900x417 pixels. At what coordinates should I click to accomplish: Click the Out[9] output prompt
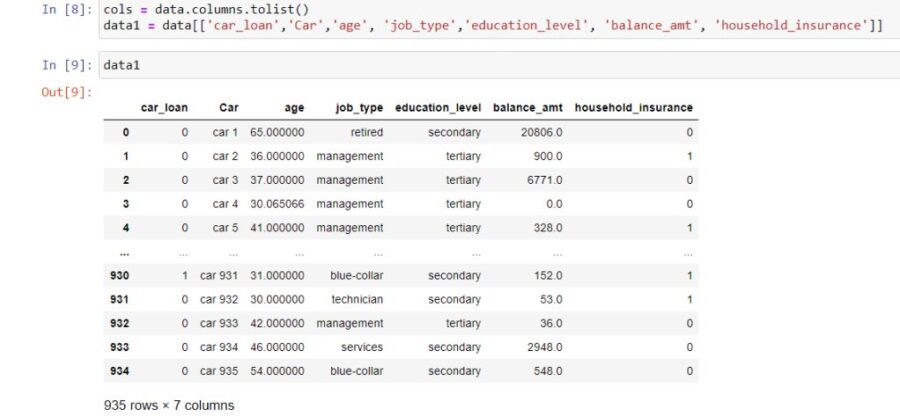coord(67,92)
